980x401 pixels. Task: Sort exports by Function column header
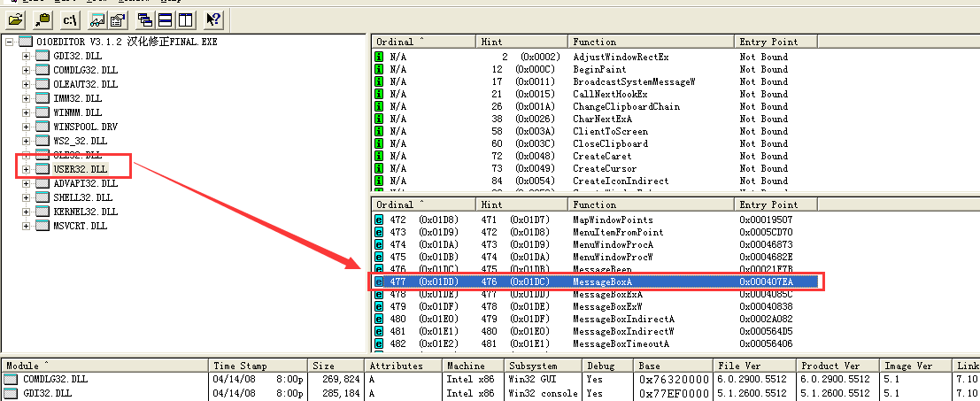[x=651, y=204]
